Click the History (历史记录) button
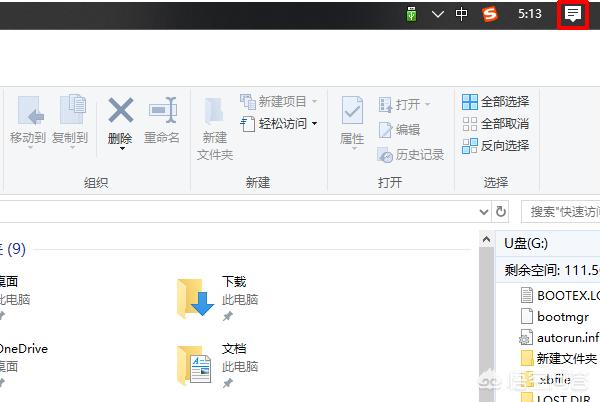The width and height of the screenshot is (600, 402). (411, 155)
